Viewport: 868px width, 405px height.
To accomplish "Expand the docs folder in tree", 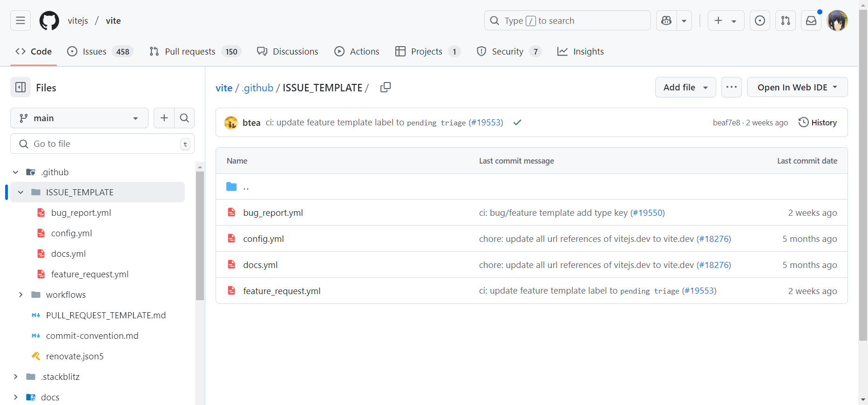I will click(15, 397).
